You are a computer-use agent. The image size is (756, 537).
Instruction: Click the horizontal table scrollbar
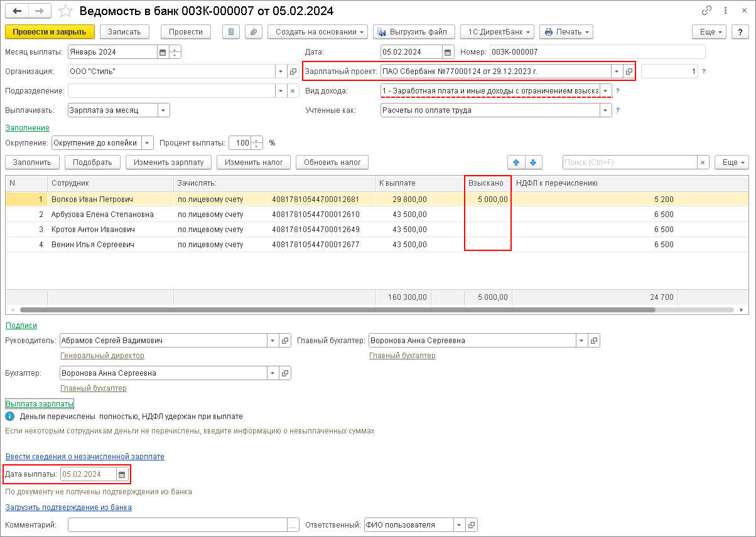[337, 310]
